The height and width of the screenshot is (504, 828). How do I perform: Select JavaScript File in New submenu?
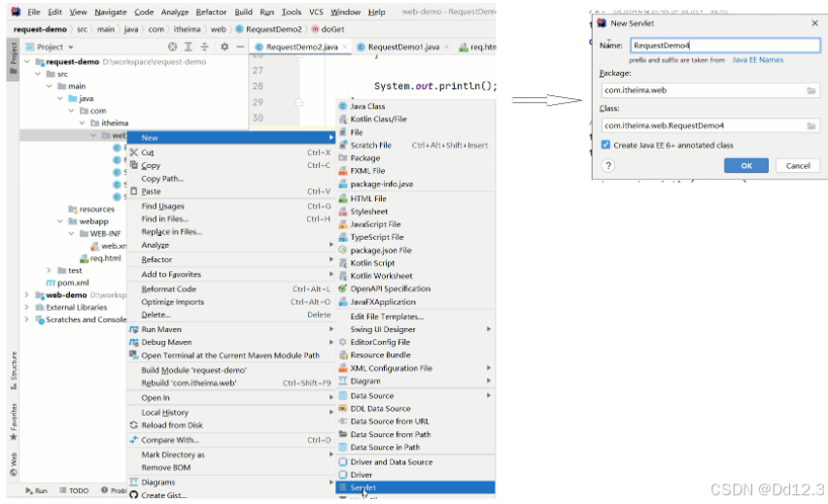point(416,224)
